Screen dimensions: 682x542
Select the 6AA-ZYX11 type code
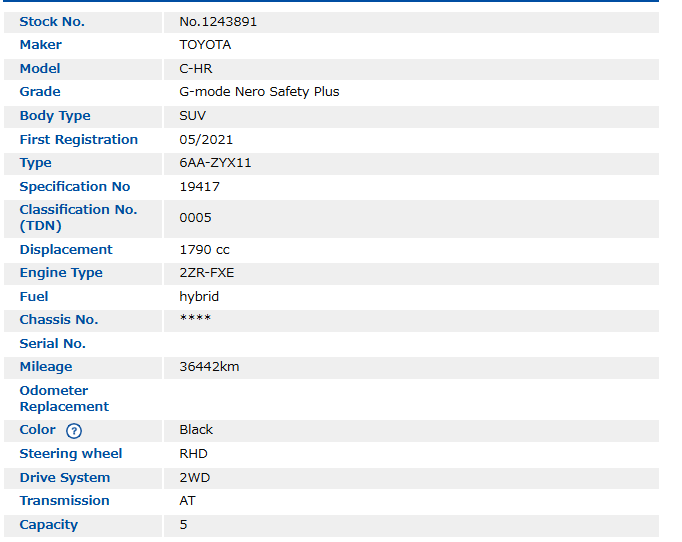click(x=215, y=163)
